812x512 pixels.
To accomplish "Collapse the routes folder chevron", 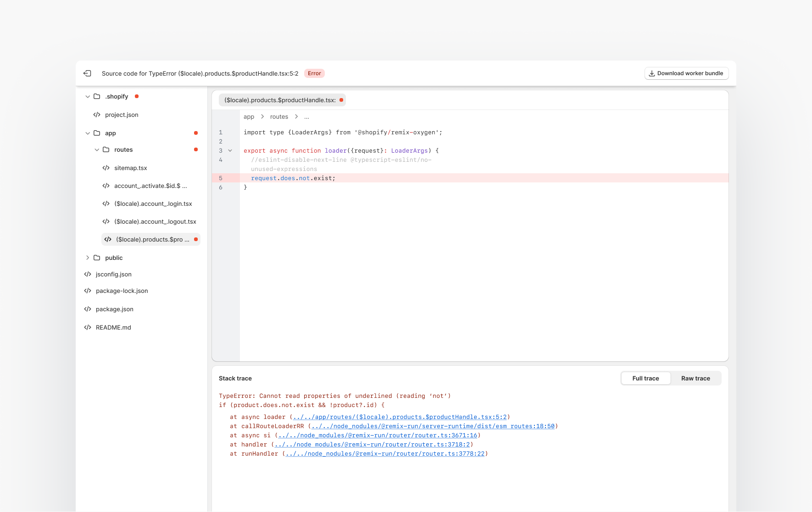I will tap(97, 149).
